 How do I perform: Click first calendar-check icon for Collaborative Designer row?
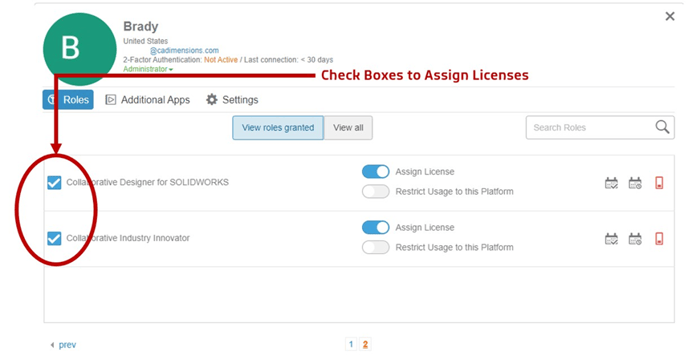pos(611,183)
